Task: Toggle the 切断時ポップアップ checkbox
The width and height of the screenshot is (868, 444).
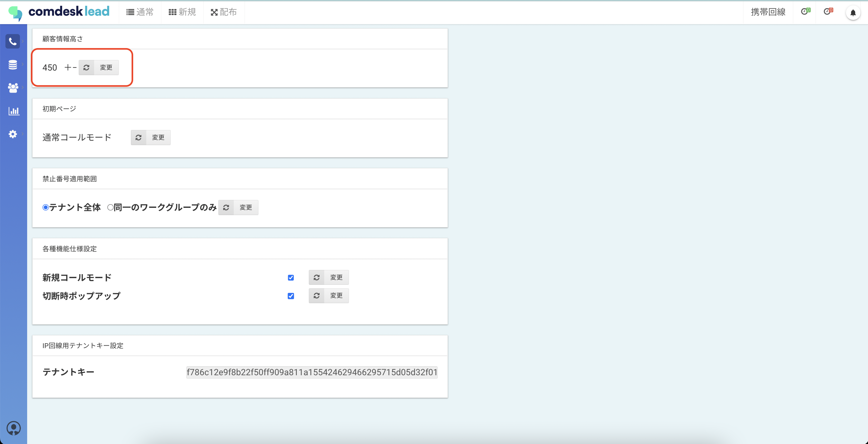Action: pyautogui.click(x=291, y=296)
